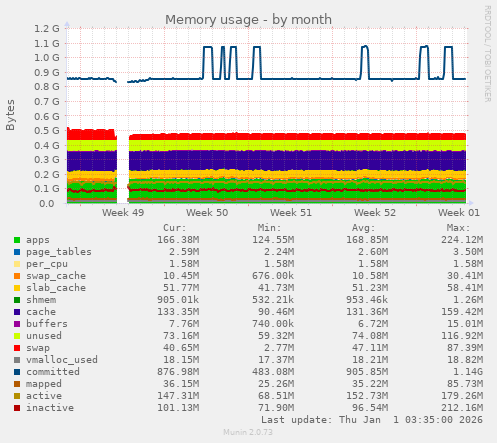Click the navy committed legend swatch

tap(17, 372)
